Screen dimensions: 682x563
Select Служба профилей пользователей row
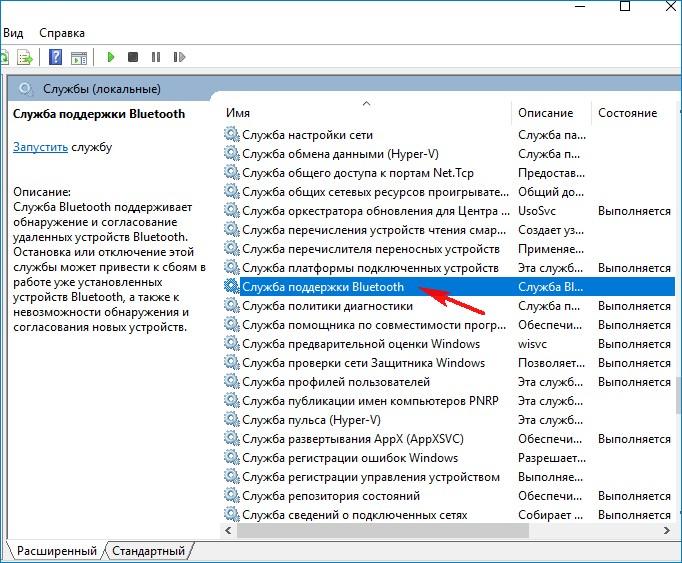coord(449,382)
